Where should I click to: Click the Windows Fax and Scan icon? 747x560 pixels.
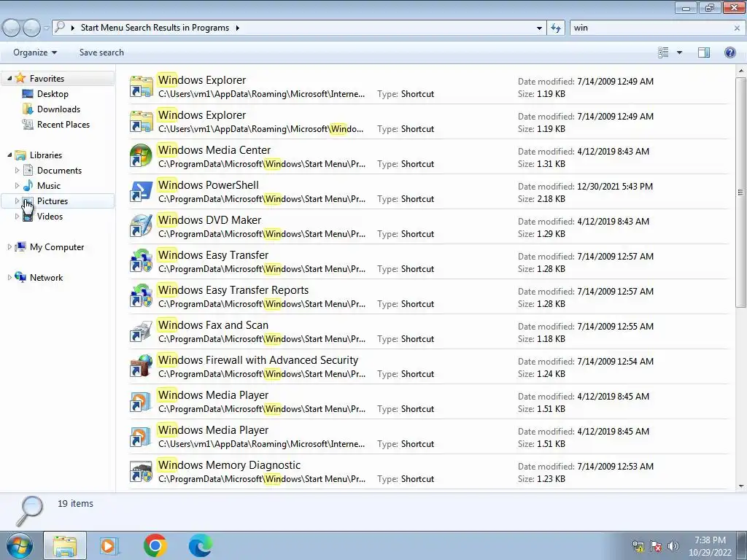[141, 332]
